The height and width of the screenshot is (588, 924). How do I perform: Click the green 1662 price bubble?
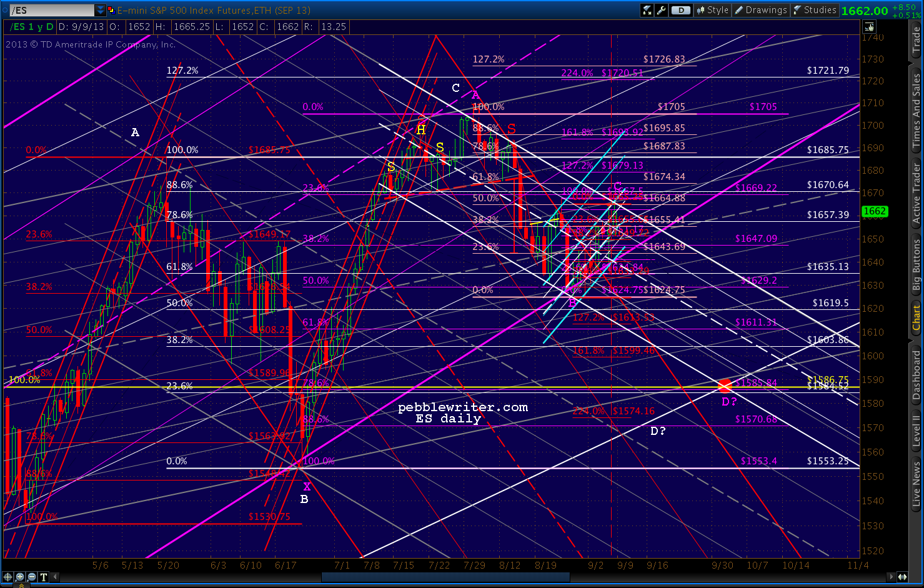pos(875,211)
